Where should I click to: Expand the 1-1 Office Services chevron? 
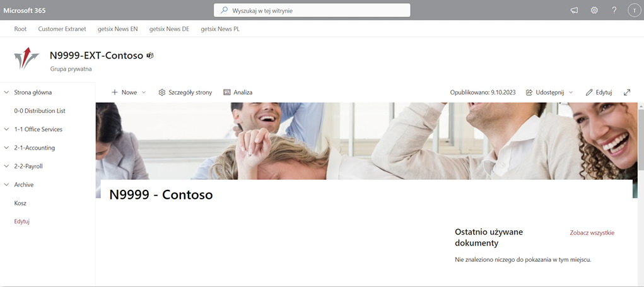(6, 129)
